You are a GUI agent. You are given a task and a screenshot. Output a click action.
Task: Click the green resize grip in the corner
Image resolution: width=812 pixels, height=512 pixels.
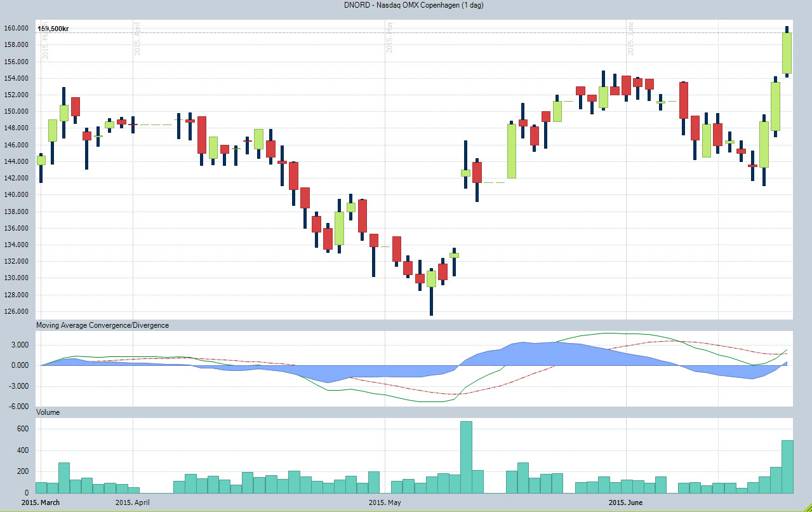tap(806, 506)
